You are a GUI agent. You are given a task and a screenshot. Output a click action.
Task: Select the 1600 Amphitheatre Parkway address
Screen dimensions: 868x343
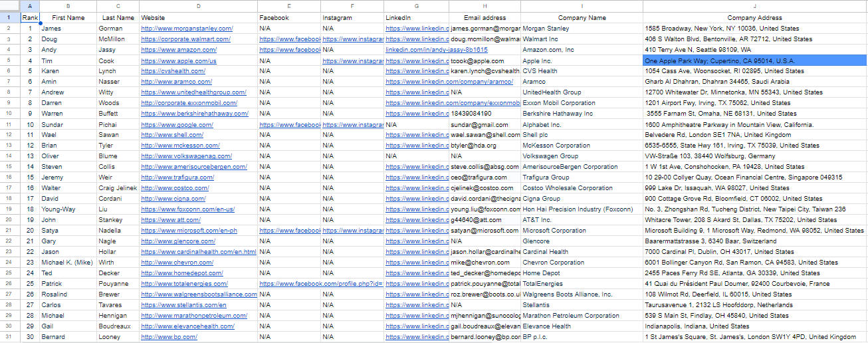[x=754, y=124]
